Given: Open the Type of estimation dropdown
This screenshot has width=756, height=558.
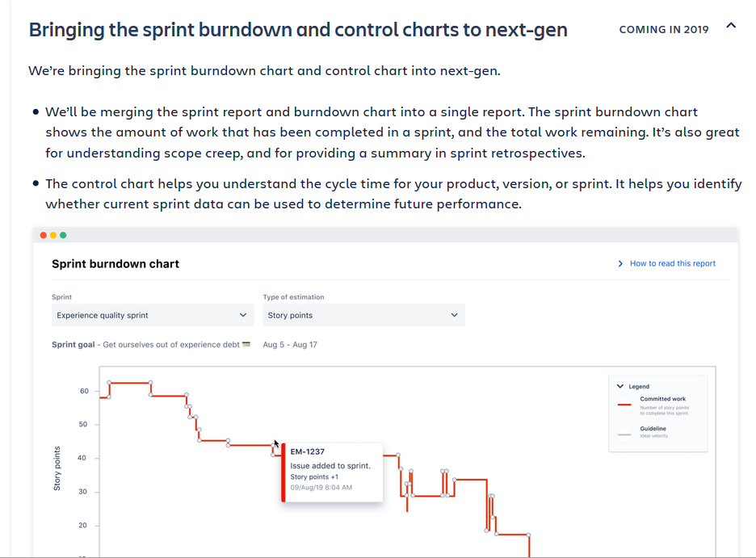Looking at the screenshot, I should pos(363,315).
